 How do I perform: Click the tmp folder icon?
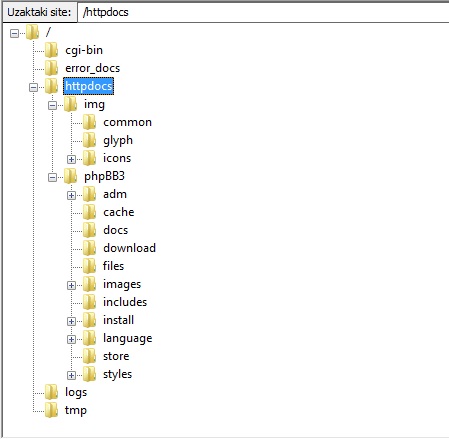[x=52, y=410]
